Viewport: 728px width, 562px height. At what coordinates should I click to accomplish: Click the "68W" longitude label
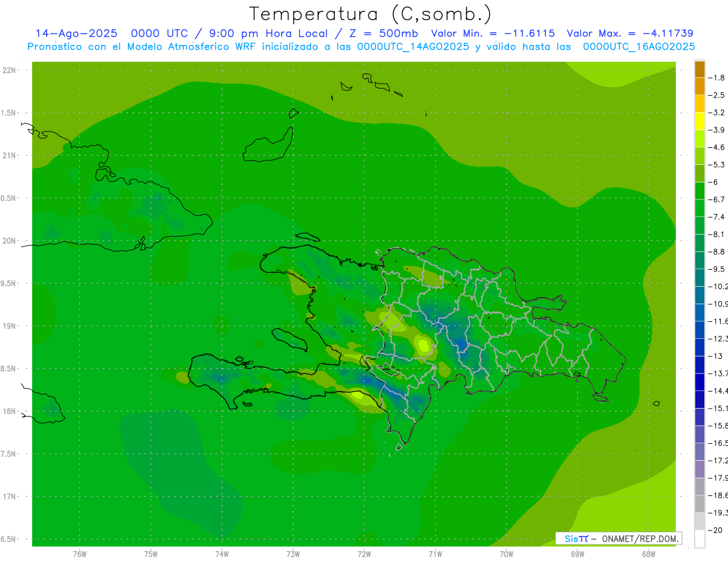[649, 554]
